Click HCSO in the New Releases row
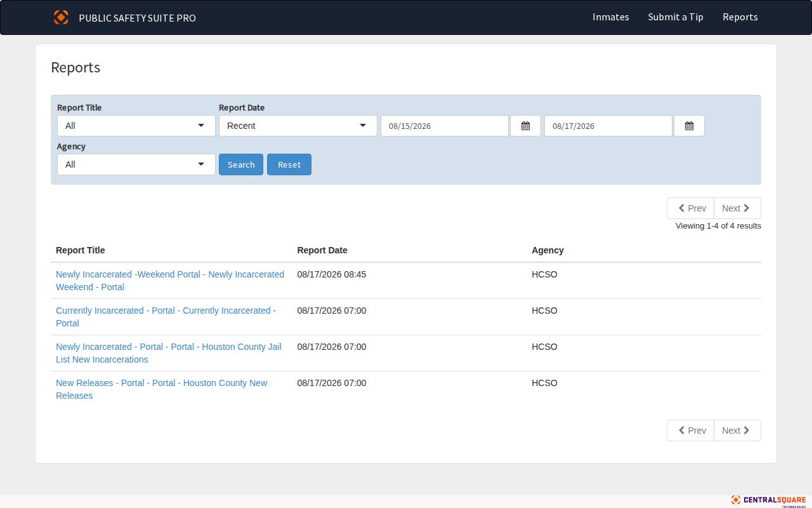 pyautogui.click(x=544, y=383)
